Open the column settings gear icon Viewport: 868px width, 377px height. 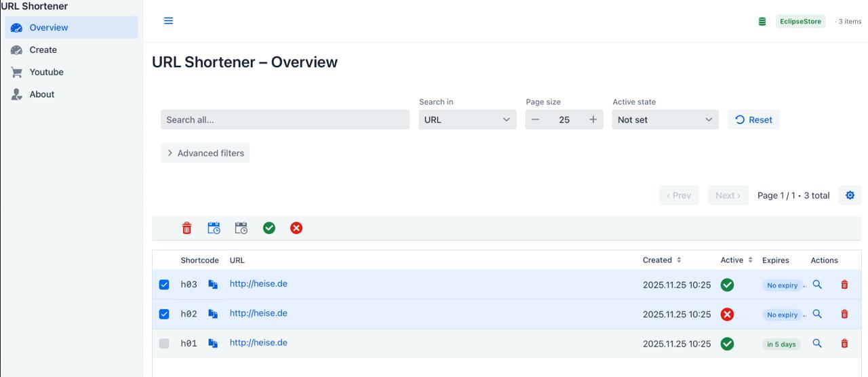click(850, 195)
